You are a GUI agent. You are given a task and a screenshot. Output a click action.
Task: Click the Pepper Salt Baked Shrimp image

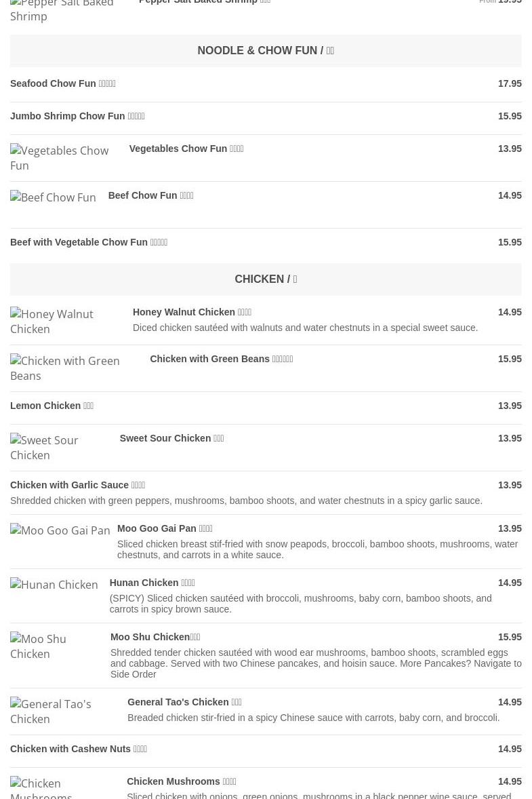[x=62, y=10]
